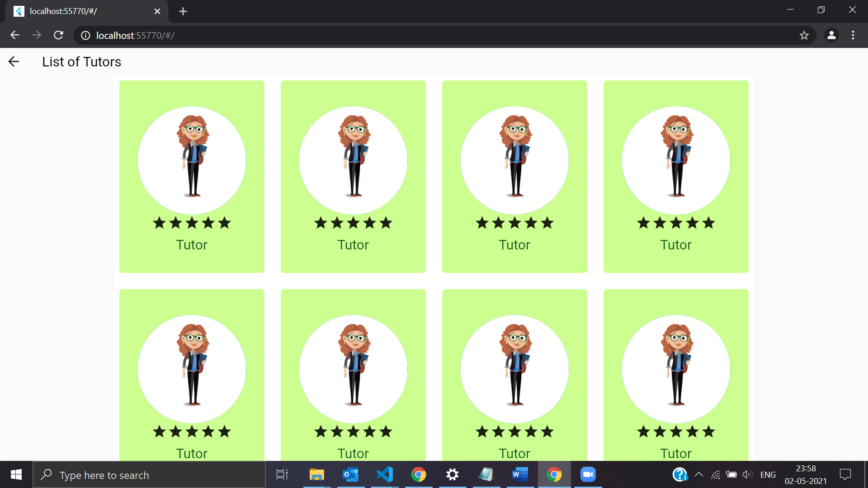Bookmark this page with star icon
This screenshot has height=488, width=868.
click(x=804, y=35)
